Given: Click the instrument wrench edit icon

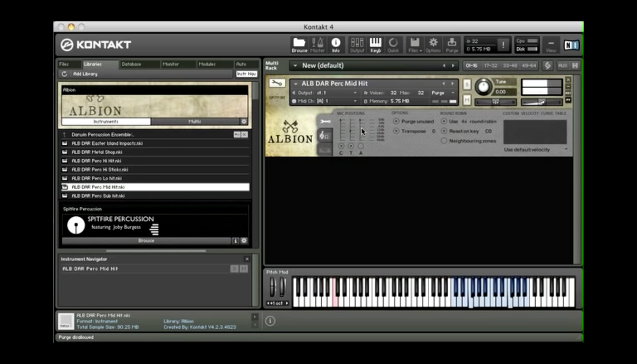Looking at the screenshot, I should point(276,83).
